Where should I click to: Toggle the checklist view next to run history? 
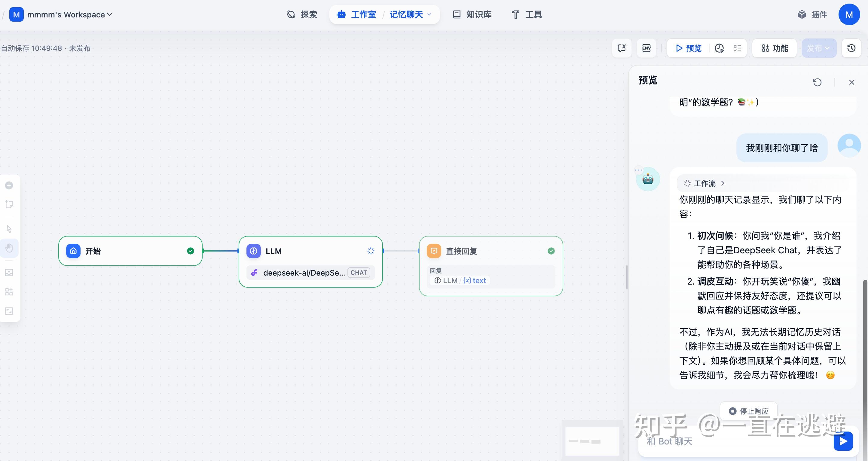click(737, 48)
